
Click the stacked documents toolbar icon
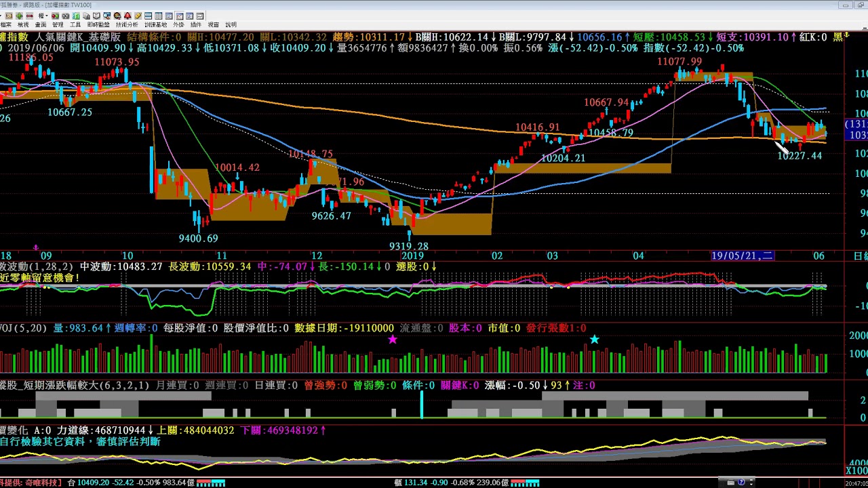coord(86,16)
